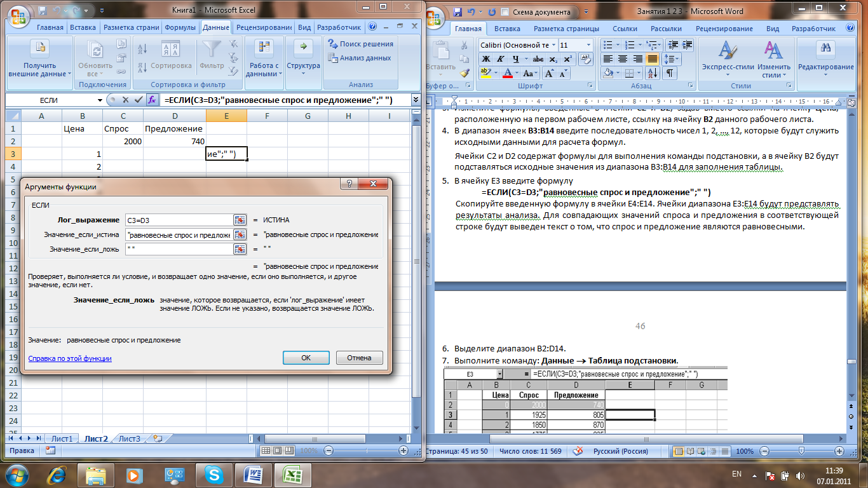The height and width of the screenshot is (488, 868).
Task: Toggle superscript x² in Word
Action: click(x=567, y=59)
